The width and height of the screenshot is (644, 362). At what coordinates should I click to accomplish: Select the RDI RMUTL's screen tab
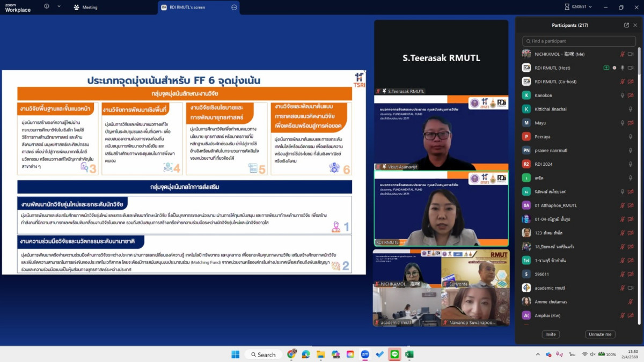click(x=193, y=8)
